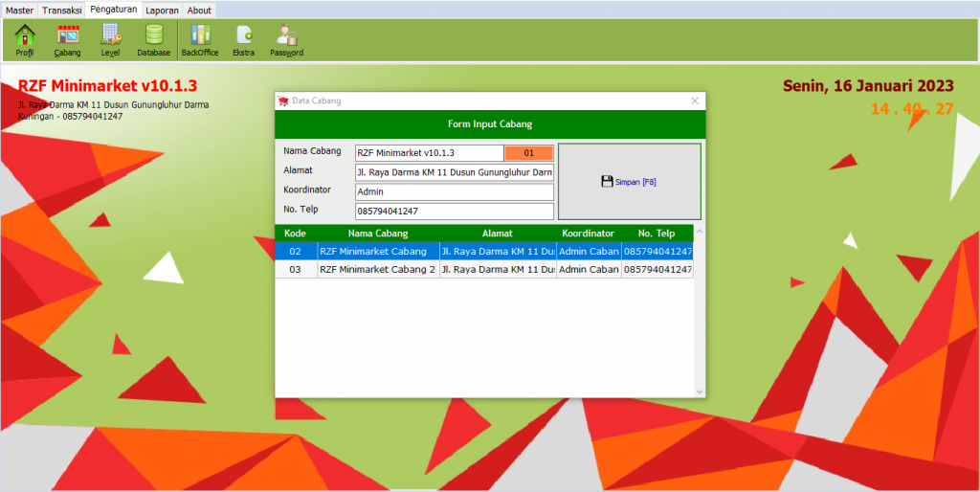Click the RZF Minimarket Cabang 2 cell
This screenshot has width=980, height=492.
(x=378, y=269)
